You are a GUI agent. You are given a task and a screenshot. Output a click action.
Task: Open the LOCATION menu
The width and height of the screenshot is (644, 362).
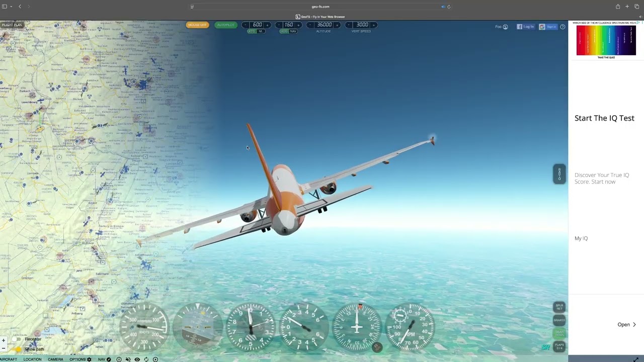32,359
